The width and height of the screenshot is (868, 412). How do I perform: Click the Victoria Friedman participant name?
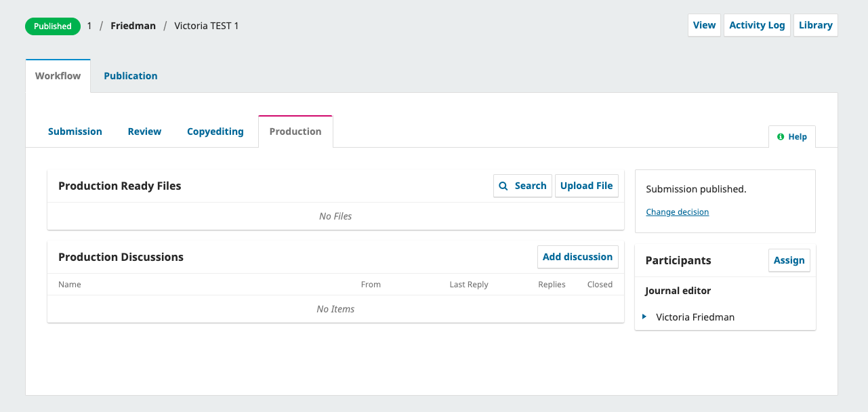coord(695,317)
